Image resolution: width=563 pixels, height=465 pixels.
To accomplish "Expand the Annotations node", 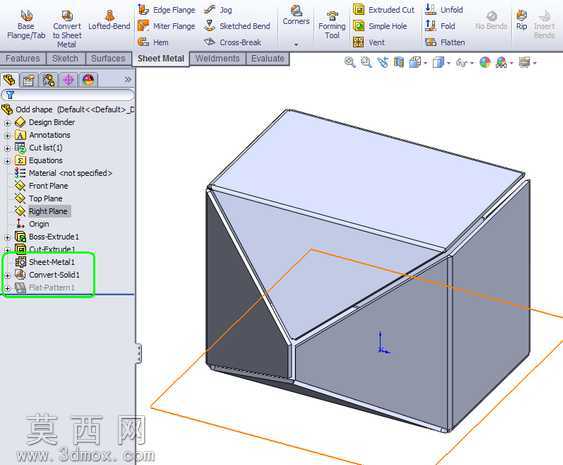I will pos(7,136).
